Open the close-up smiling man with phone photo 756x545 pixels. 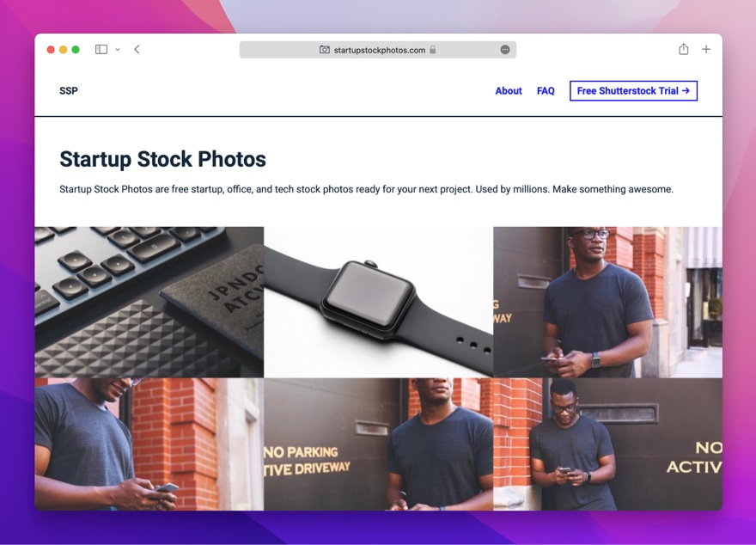coord(149,444)
